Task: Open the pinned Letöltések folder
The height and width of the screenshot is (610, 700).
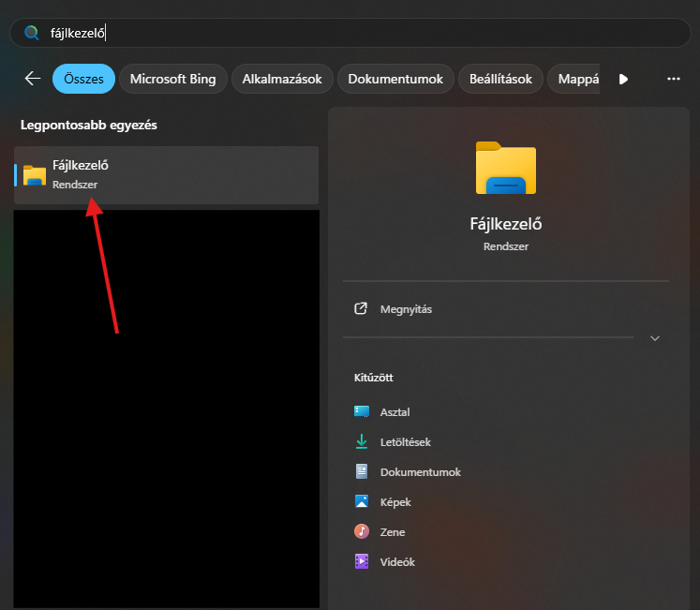Action: [x=405, y=442]
